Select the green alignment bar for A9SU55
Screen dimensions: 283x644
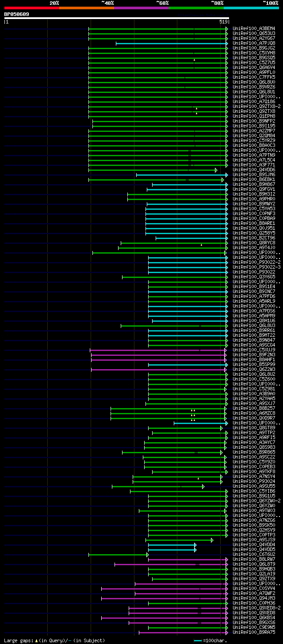(158, 486)
